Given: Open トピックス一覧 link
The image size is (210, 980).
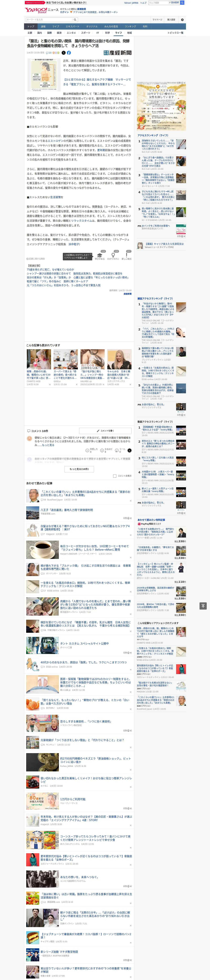Looking at the screenshot, I should (175, 33).
